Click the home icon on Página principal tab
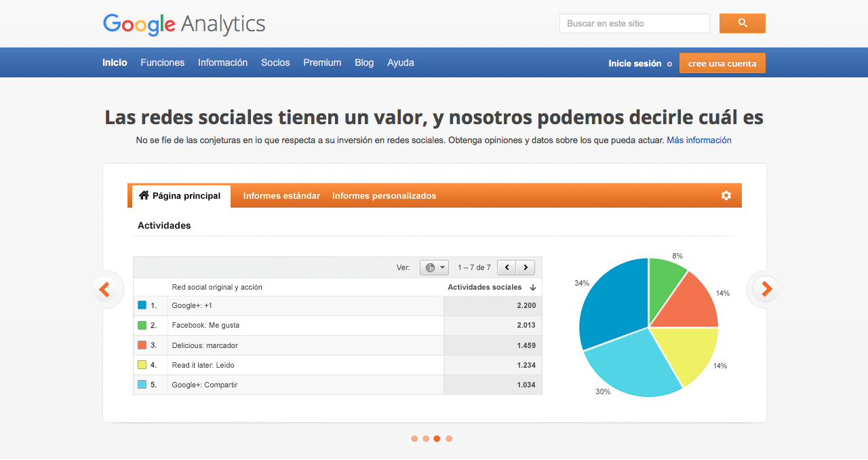 144,195
